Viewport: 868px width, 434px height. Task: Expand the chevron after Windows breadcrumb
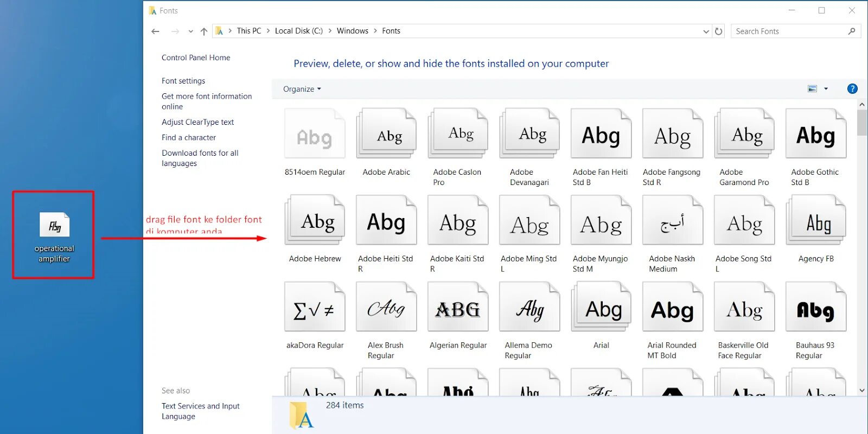pos(375,31)
